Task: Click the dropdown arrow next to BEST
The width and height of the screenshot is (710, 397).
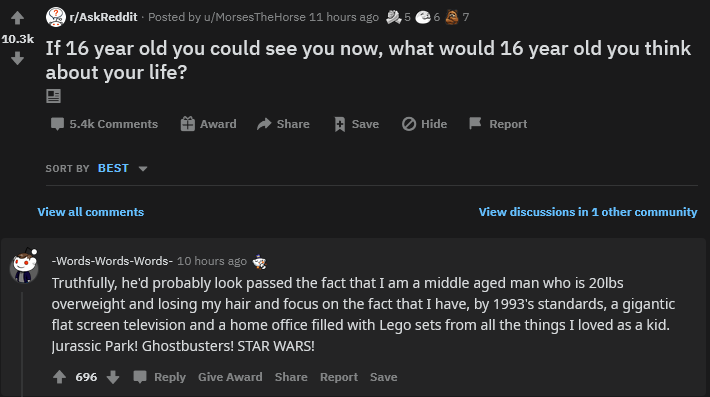Action: pyautogui.click(x=143, y=169)
